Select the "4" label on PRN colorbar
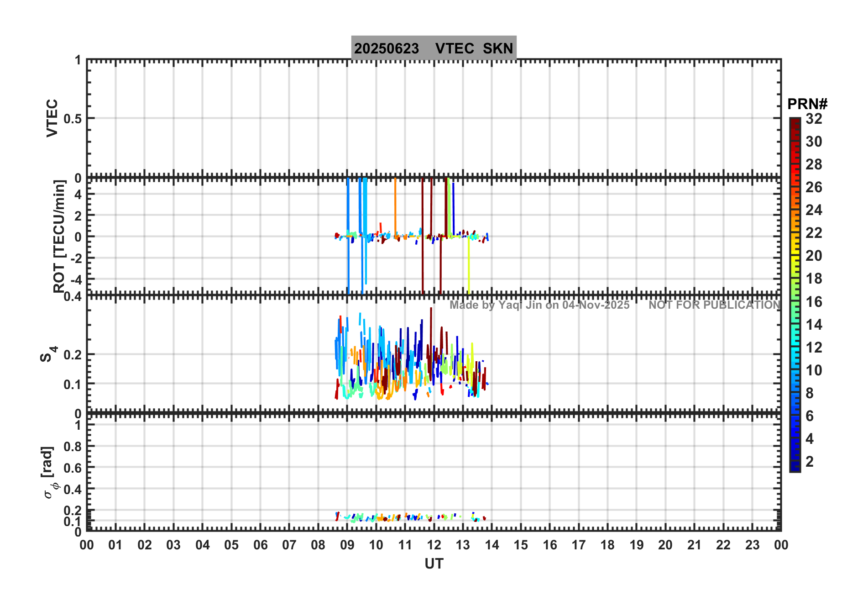 pyautogui.click(x=810, y=439)
